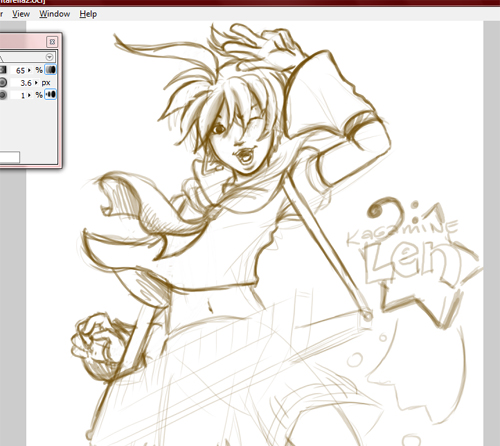The image size is (500, 446).
Task: Click the opacity gradient icon beside 65
Action: tap(3, 70)
